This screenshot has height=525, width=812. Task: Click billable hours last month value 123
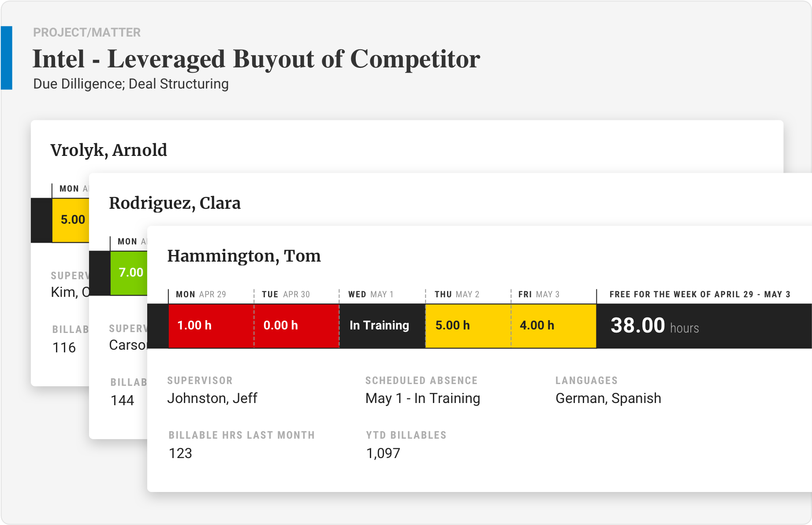tap(181, 453)
